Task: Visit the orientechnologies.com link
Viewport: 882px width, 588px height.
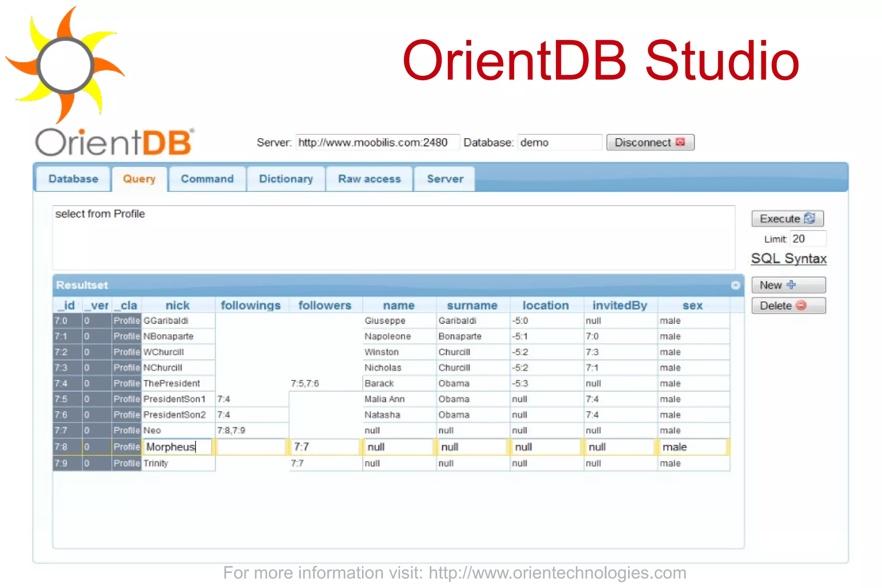Action: coord(557,573)
